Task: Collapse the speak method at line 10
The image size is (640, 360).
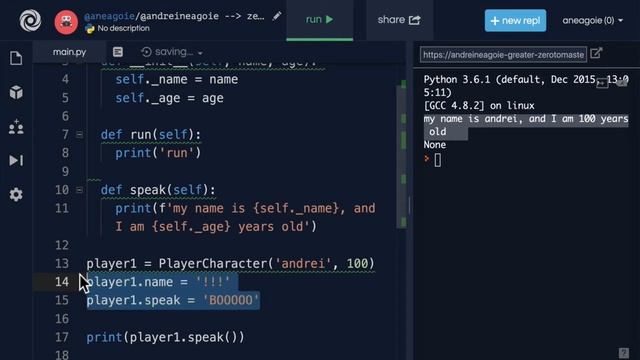Action: pos(80,190)
